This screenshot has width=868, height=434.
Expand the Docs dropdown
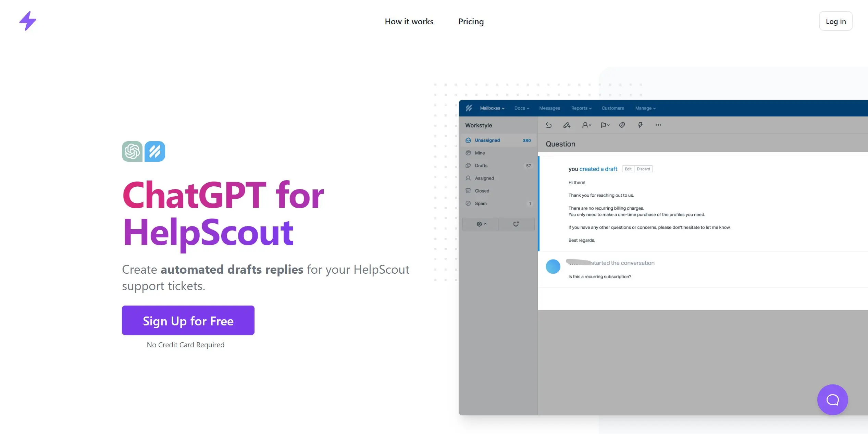click(522, 108)
